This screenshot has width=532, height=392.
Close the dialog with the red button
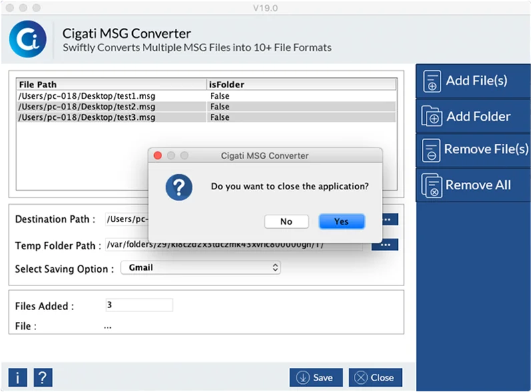[x=158, y=155]
